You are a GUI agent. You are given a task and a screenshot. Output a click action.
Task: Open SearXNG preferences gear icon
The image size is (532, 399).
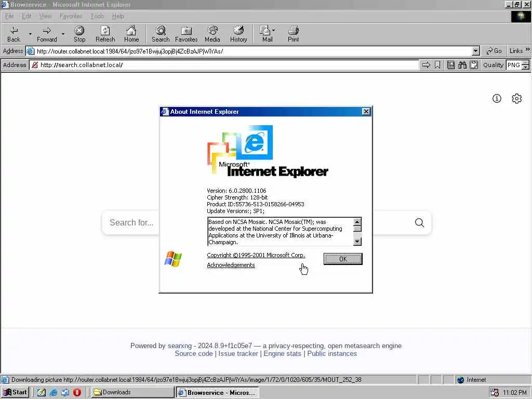pos(517,98)
